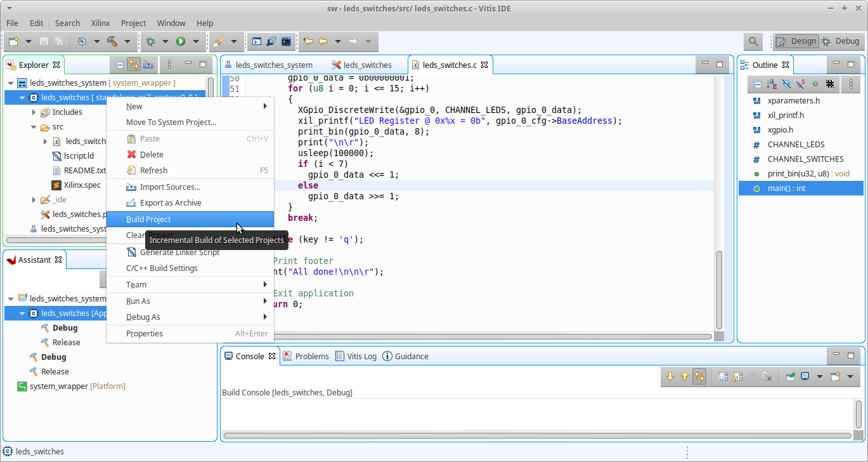Toggle Hide Fields filter in Outline

click(786, 84)
